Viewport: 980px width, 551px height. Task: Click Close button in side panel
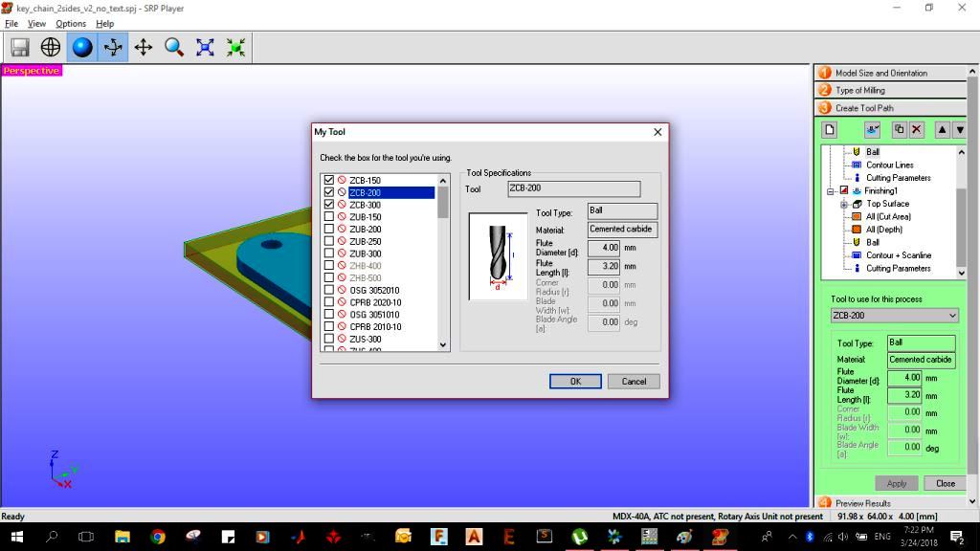tap(946, 483)
